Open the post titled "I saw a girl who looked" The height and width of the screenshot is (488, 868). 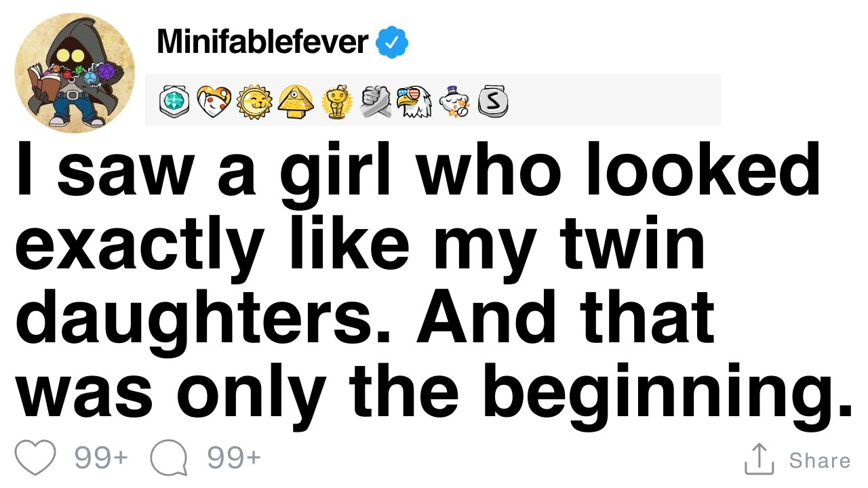coord(434,285)
